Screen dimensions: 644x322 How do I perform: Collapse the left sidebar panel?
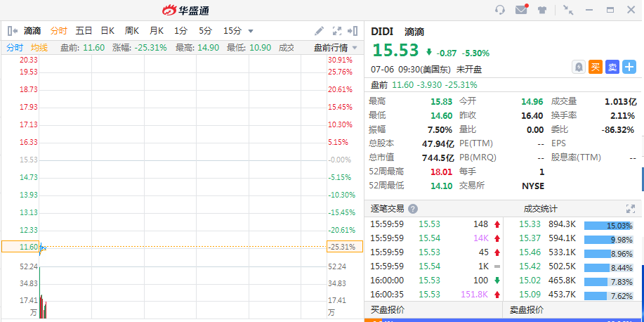pyautogui.click(x=12, y=31)
